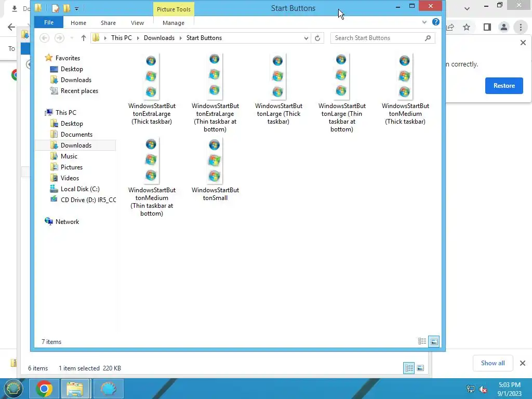Select the Manage tab under Picture Tools
Screen dimensions: 532x399
coord(174,23)
